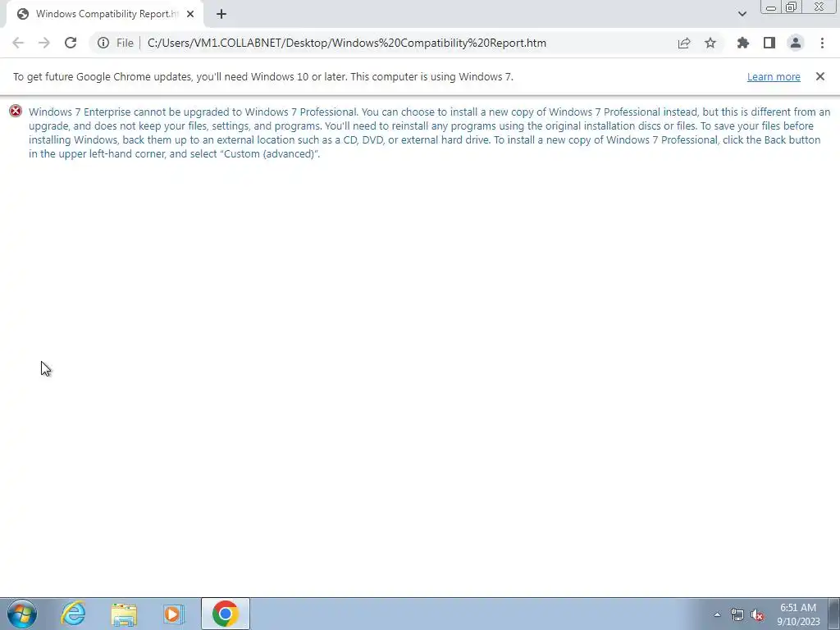Screen dimensions: 840x630
Task: Restore down the Chrome window
Action: tap(791, 7)
